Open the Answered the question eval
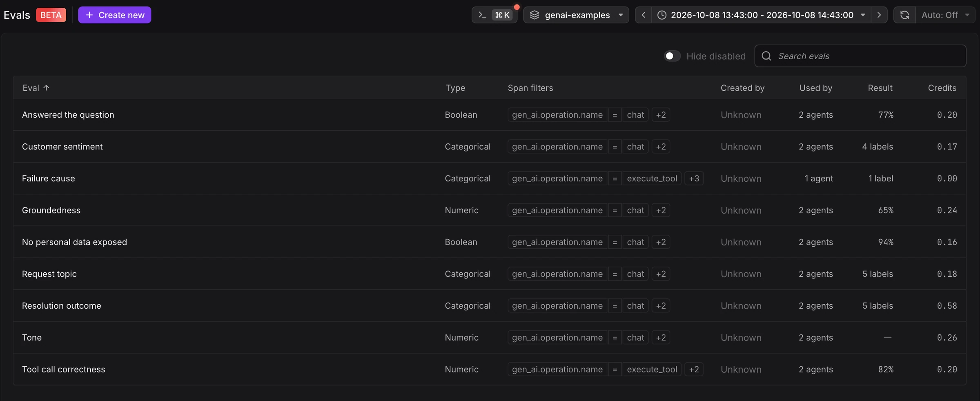 pos(68,115)
